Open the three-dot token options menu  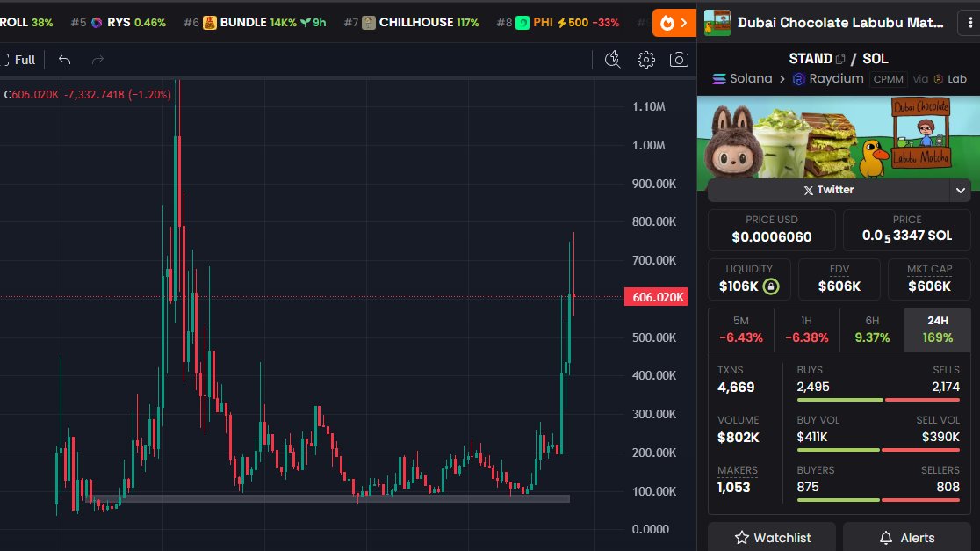[970, 23]
